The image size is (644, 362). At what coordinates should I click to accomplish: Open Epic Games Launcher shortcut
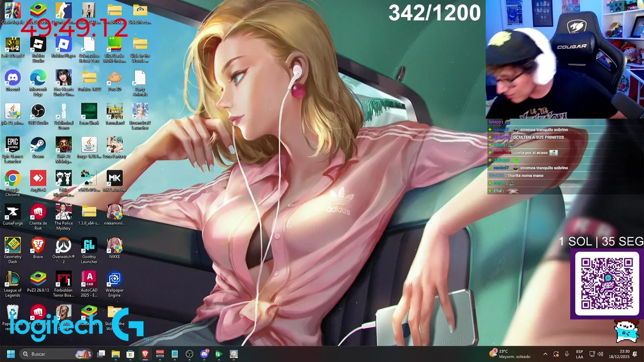coord(13,150)
